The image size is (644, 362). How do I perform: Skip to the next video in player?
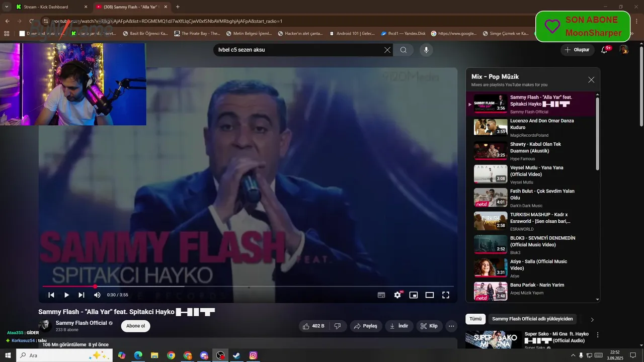pyautogui.click(x=82, y=295)
